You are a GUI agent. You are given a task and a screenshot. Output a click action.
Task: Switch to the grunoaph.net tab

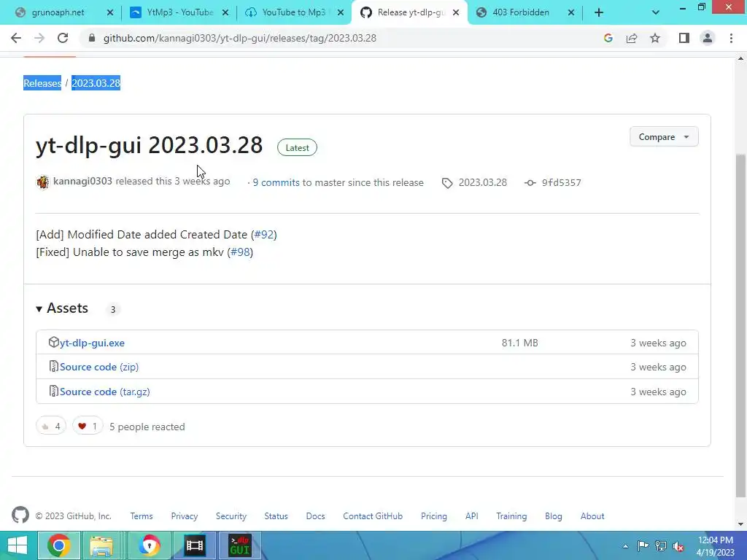(58, 12)
